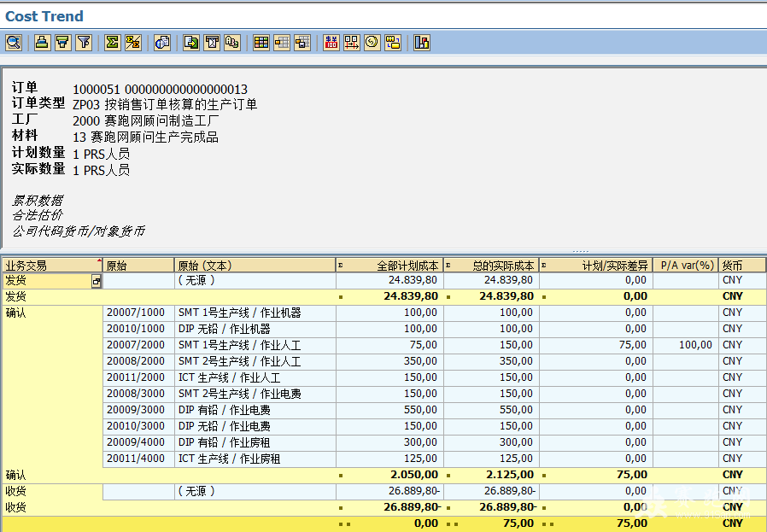Click text DIP 有铅 / 作业房租
Screen dimensions: 767x532
click(x=224, y=442)
